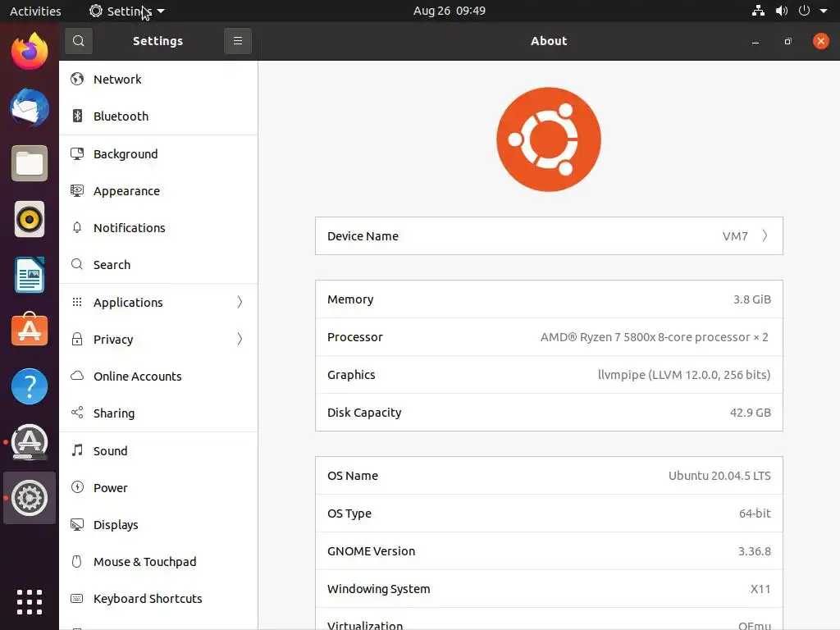The image size is (840, 630).
Task: Click the OS Name value Ubuntu 20.04.5 LTS
Action: coord(719,476)
